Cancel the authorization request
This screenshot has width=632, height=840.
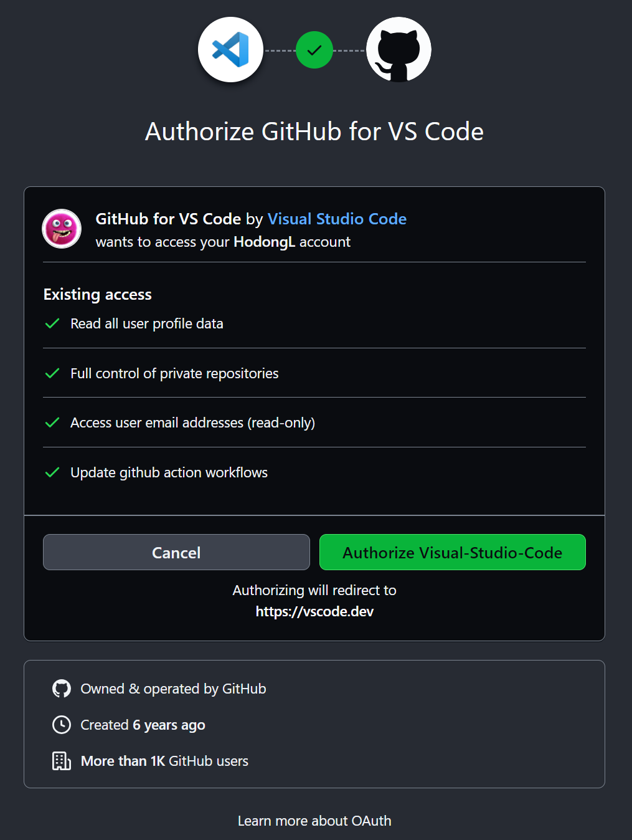coord(176,552)
